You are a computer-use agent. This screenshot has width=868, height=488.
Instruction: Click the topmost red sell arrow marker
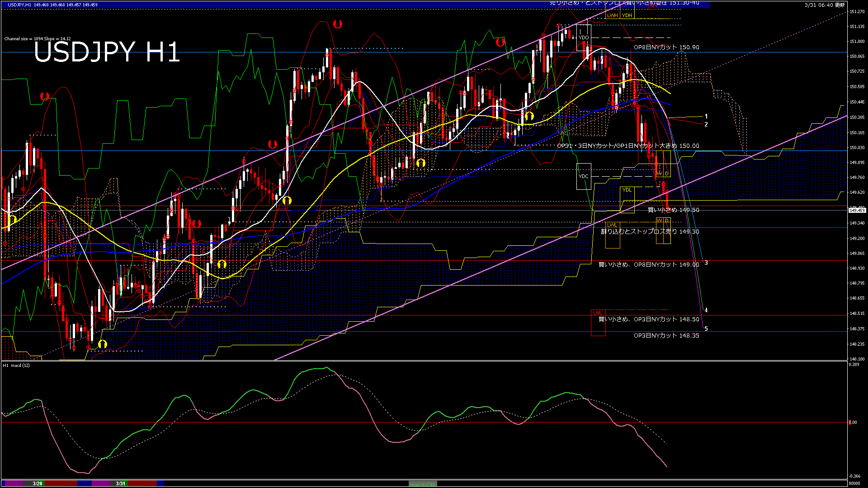337,24
